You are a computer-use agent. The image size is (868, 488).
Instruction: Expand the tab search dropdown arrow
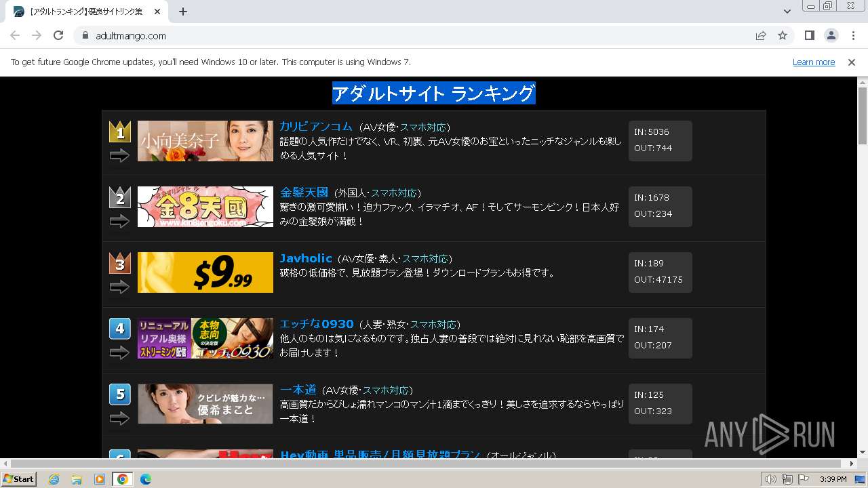coord(787,12)
